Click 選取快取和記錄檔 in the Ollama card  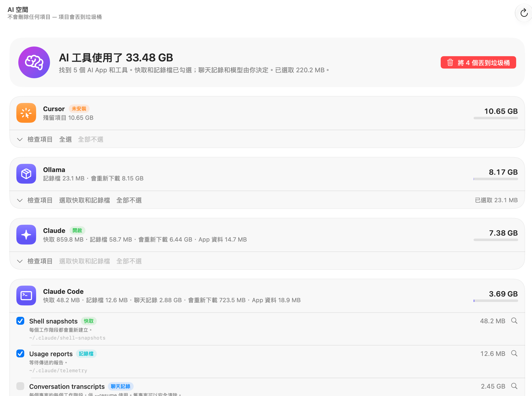click(85, 200)
